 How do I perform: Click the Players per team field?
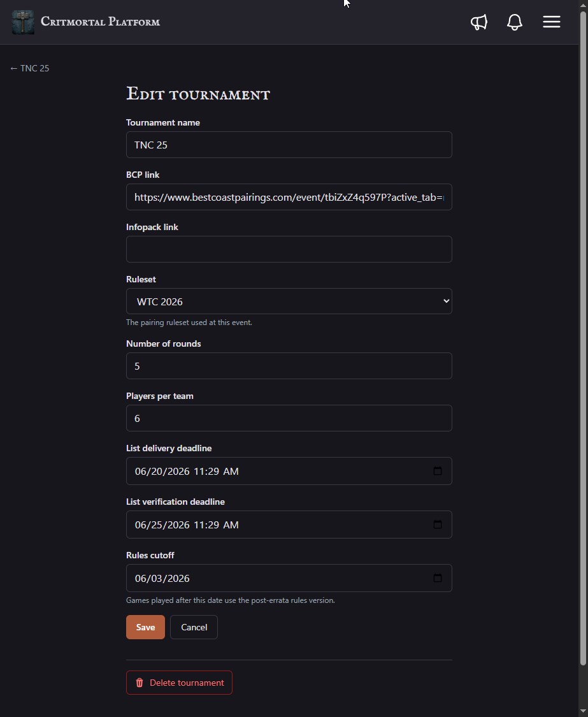[x=289, y=418]
